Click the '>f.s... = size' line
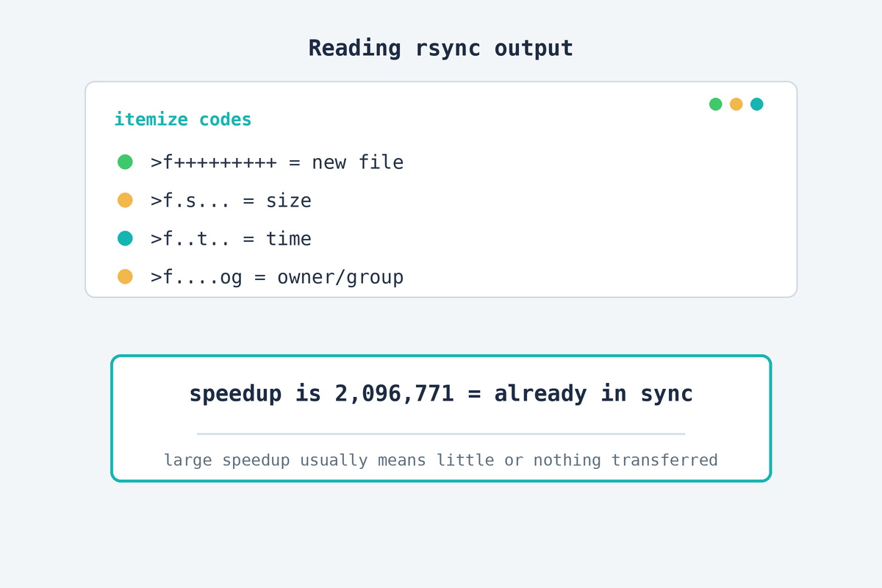The image size is (882, 588). [231, 201]
